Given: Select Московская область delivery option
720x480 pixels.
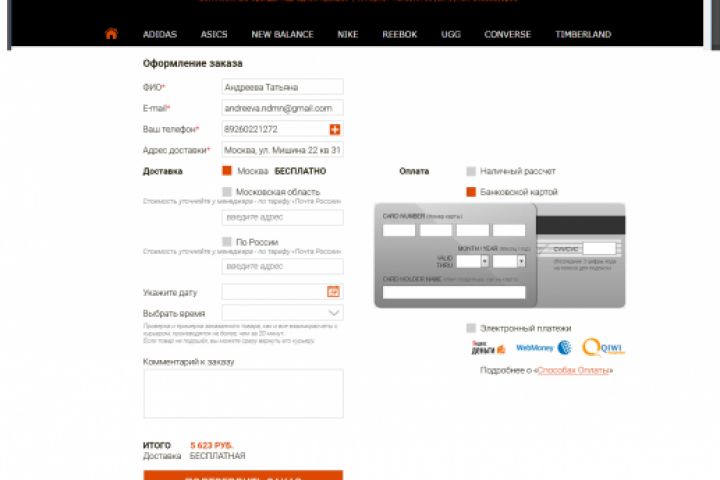Looking at the screenshot, I should [x=227, y=192].
